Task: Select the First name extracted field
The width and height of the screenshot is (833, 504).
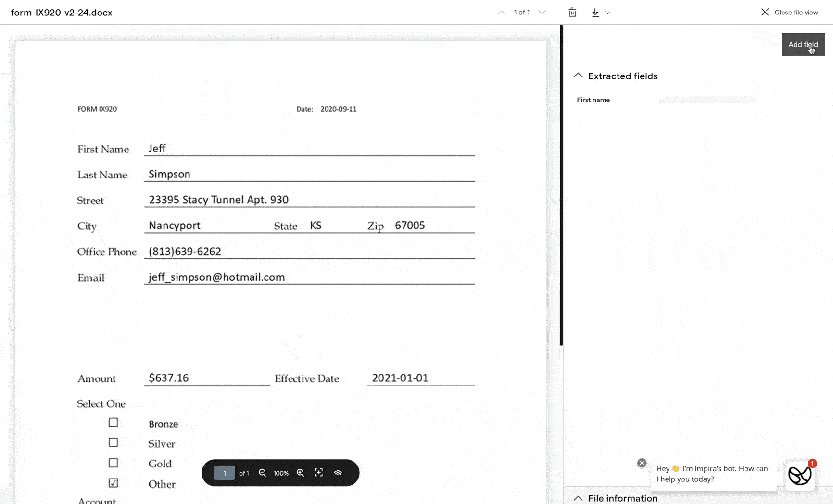Action: [593, 100]
